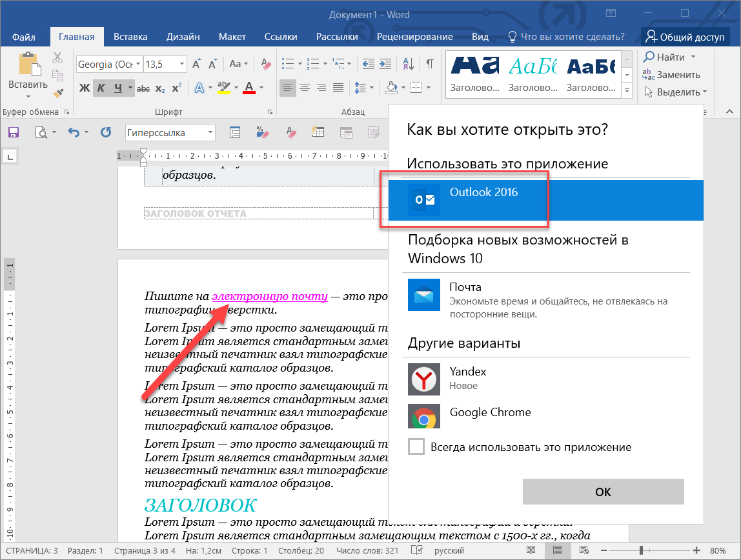Increase font size with the grow font icon
This screenshot has height=560, width=741.
(196, 64)
